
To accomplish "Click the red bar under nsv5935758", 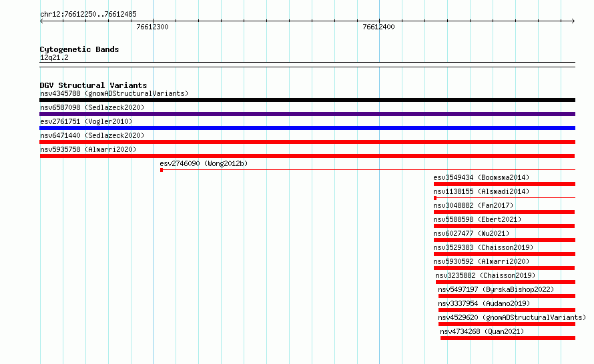I will [x=307, y=156].
